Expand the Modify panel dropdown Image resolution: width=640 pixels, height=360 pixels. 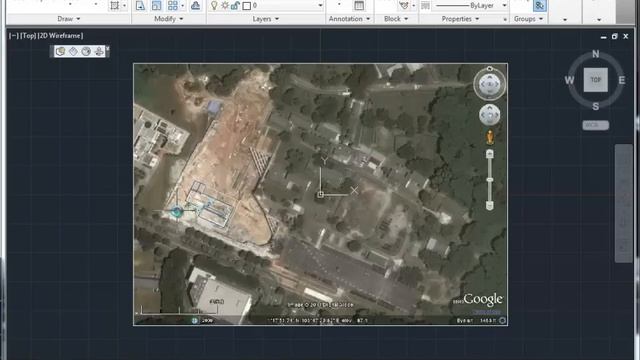pyautogui.click(x=169, y=19)
